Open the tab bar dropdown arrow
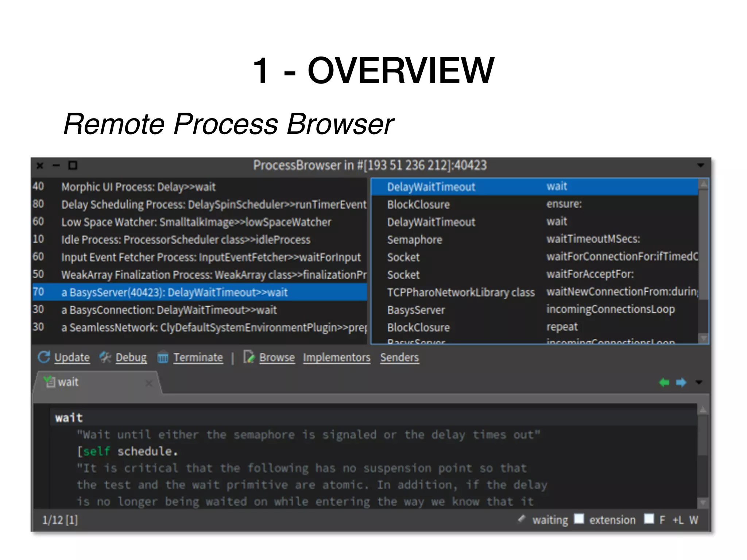This screenshot has height=560, width=747. tap(699, 382)
